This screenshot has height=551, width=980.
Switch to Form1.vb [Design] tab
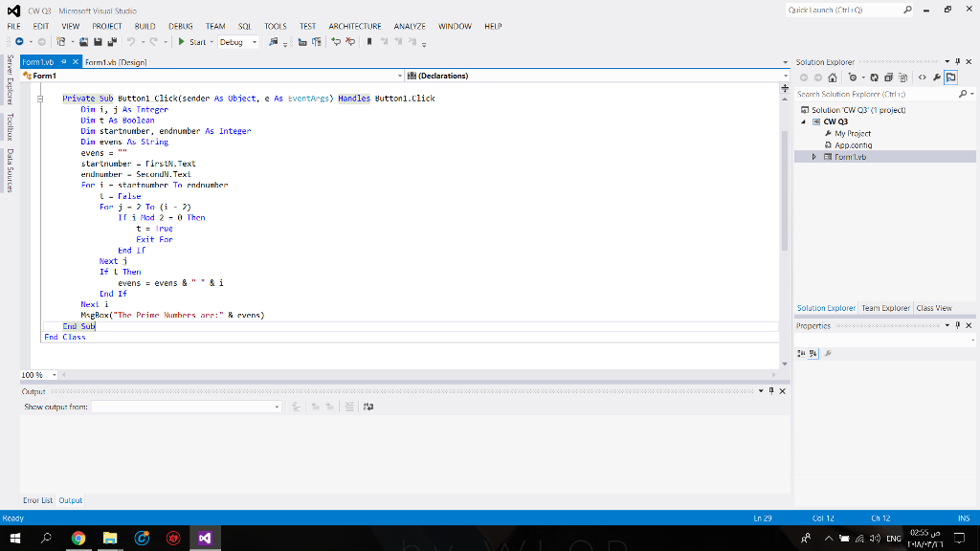tap(116, 62)
